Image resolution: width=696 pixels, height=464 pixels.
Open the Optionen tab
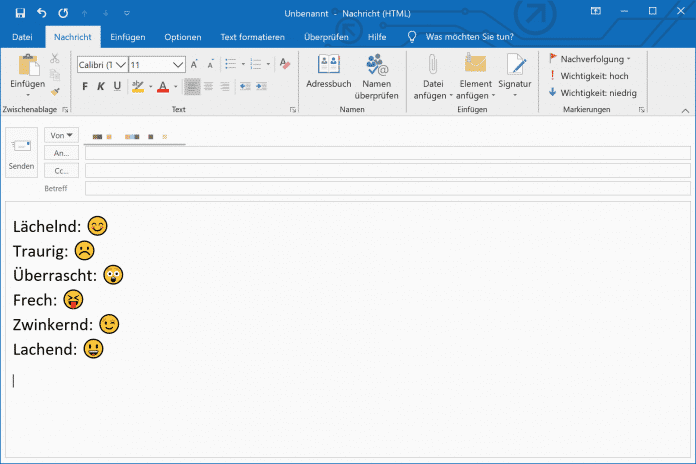(x=183, y=37)
